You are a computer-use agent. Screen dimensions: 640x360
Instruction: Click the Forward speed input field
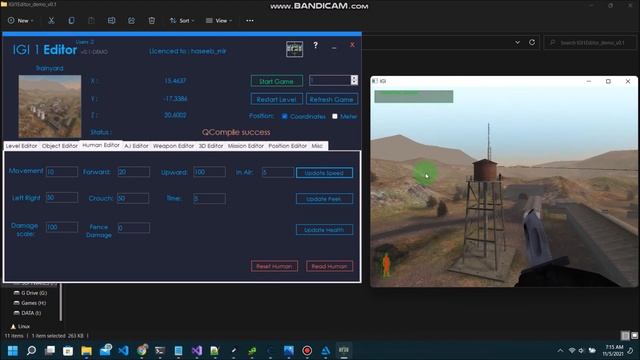click(133, 172)
